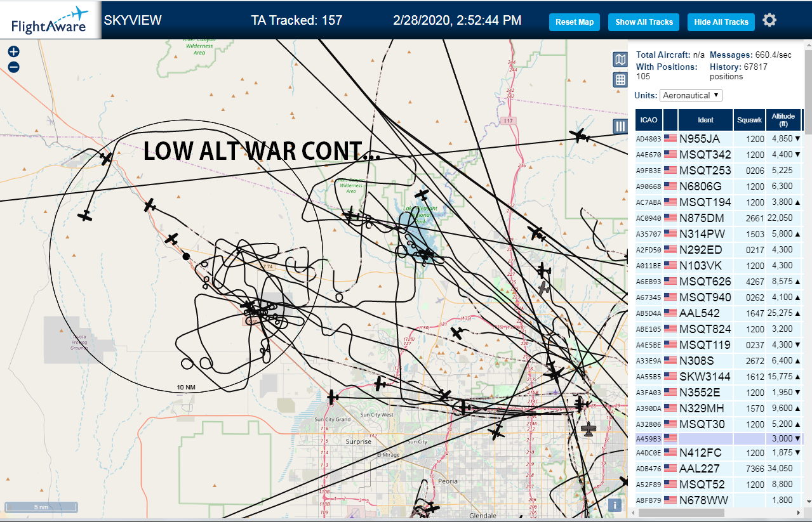Select aircraft MSQT940 in the list
812x522 pixels.
[719, 297]
